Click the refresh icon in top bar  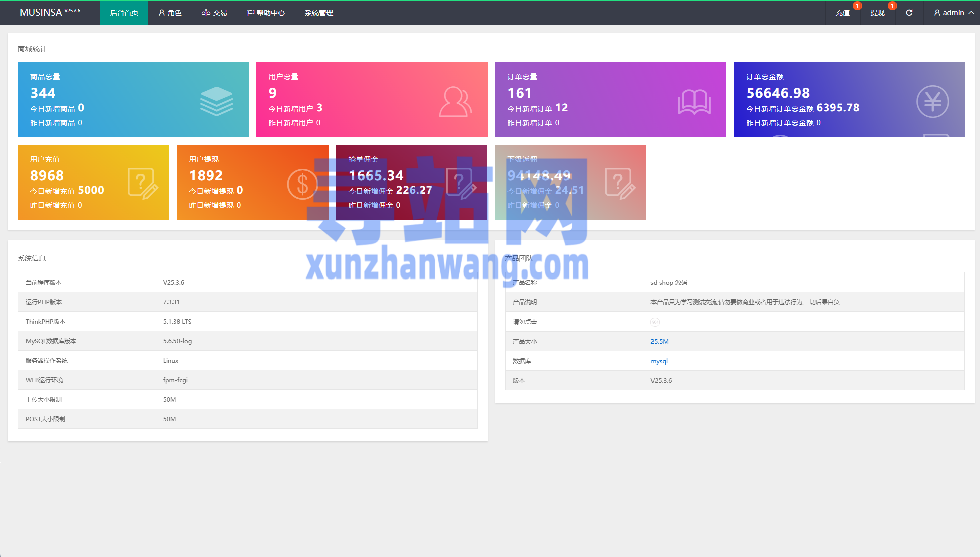pyautogui.click(x=909, y=13)
